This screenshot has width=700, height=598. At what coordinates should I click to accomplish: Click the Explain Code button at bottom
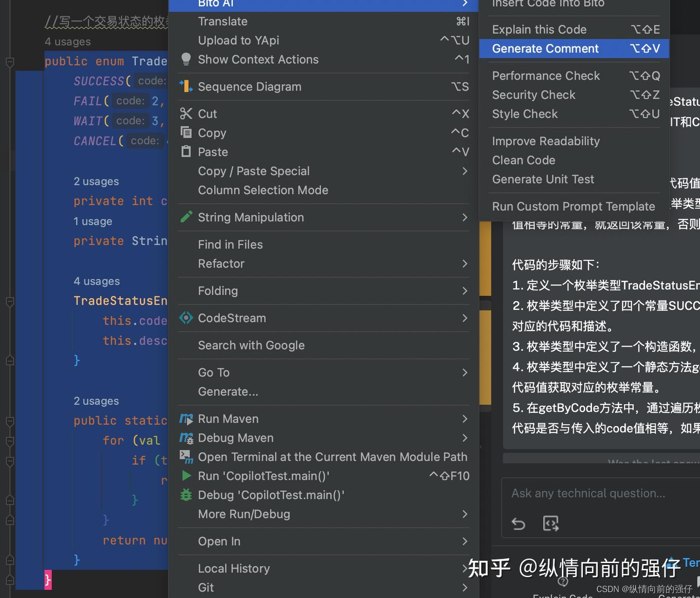[x=563, y=595]
